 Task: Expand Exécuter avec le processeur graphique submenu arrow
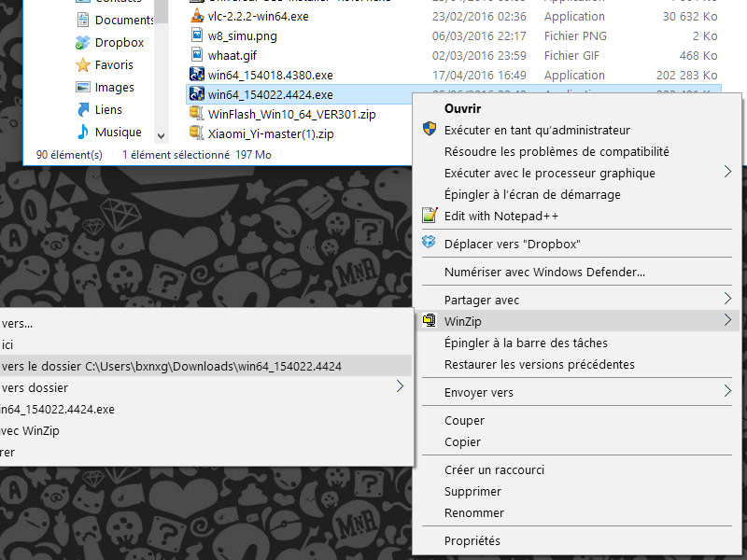coord(727,172)
